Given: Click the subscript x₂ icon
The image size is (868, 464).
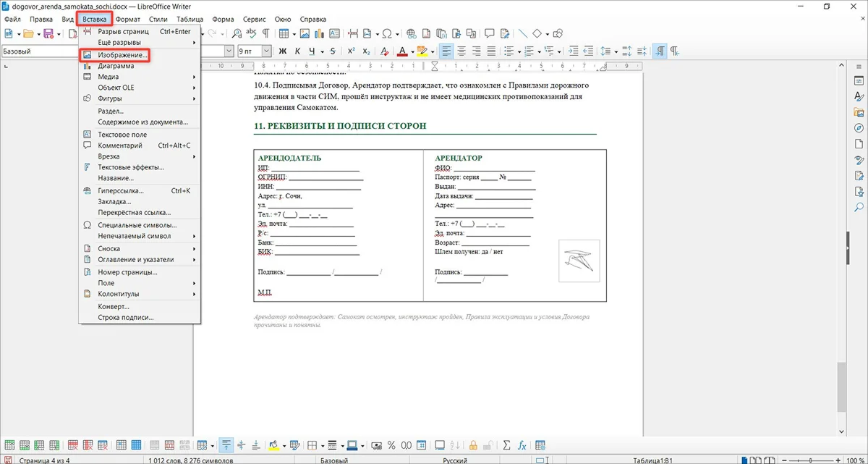Looking at the screenshot, I should [x=366, y=51].
